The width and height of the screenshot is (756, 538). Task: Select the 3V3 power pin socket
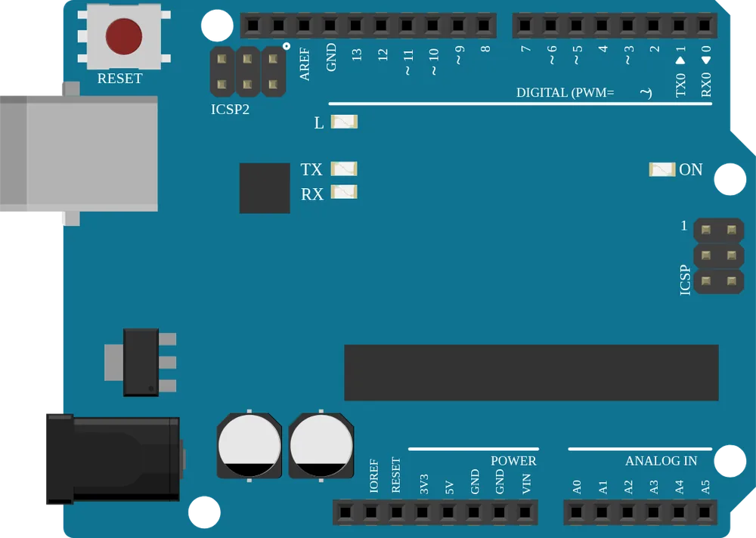click(x=423, y=512)
